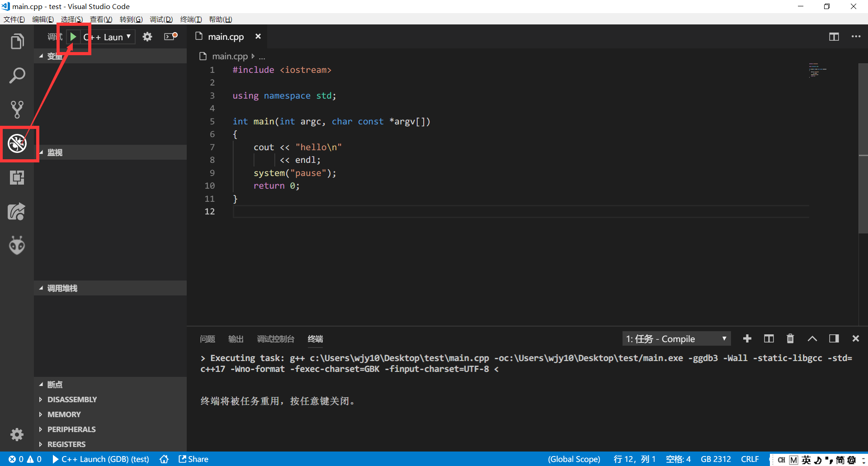868x466 pixels.
Task: Select the debug configuration dropdown C++ Launch
Action: pos(108,37)
